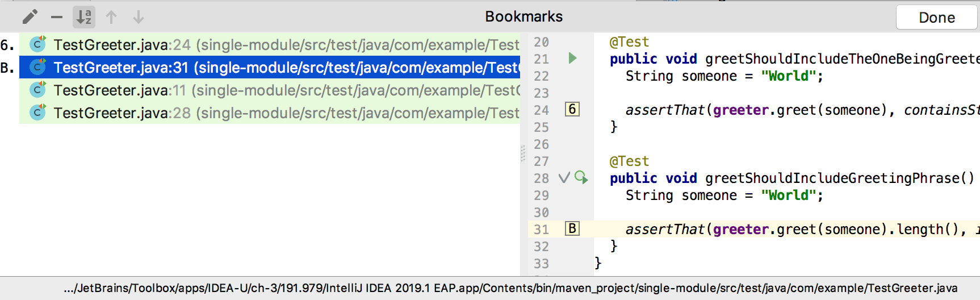Click line number 24 in gutter

(x=541, y=110)
